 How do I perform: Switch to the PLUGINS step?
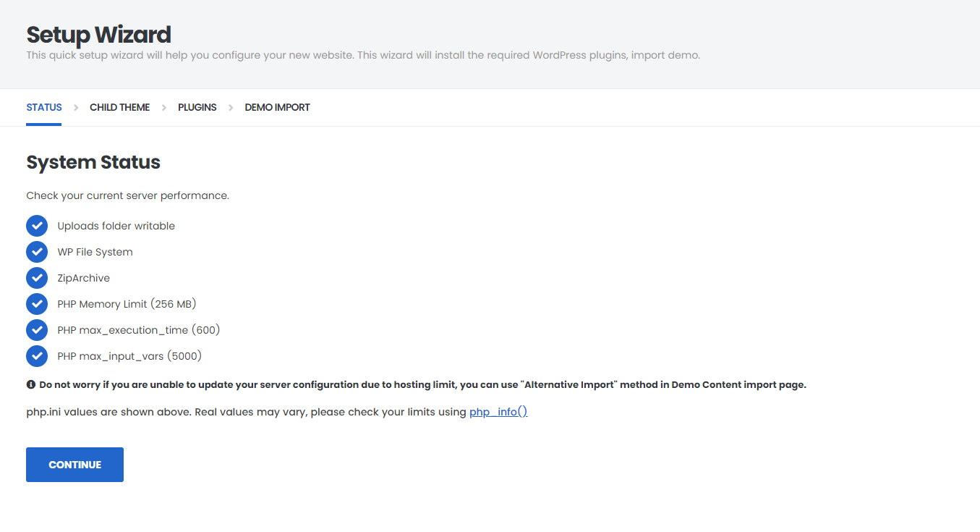(197, 107)
